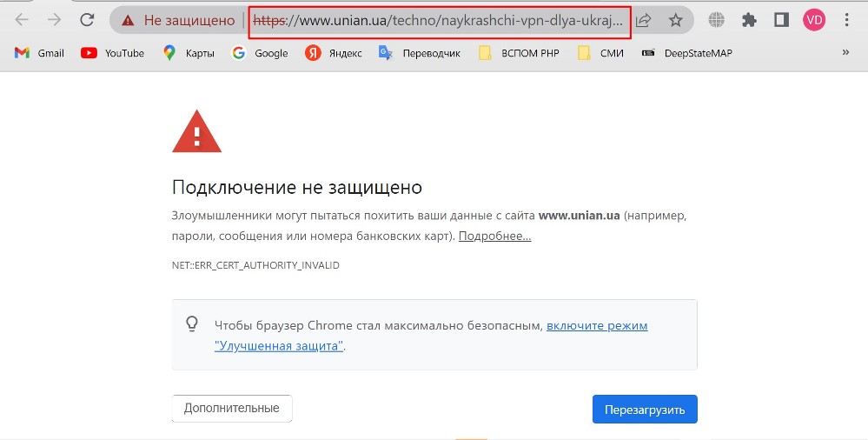Image resolution: width=868 pixels, height=440 pixels.
Task: Click the bold www.unian.ua text in the warning
Action: (x=579, y=216)
